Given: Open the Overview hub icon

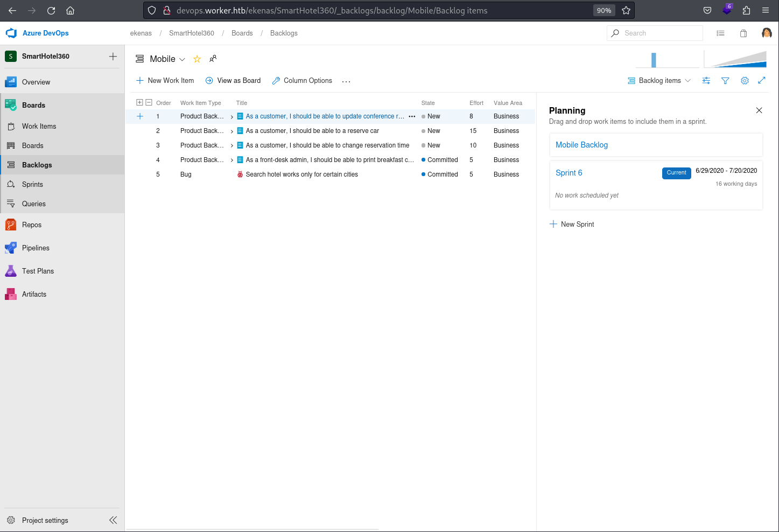Looking at the screenshot, I should 11,82.
